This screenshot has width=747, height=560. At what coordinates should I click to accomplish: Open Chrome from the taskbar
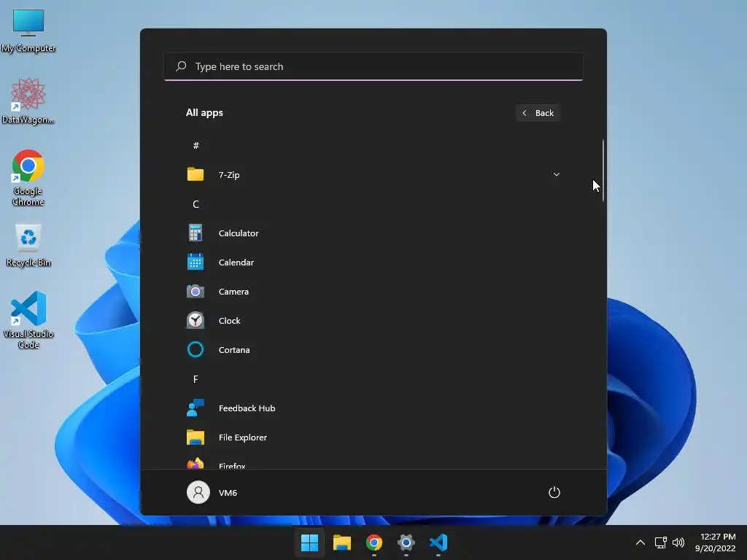[x=374, y=542]
